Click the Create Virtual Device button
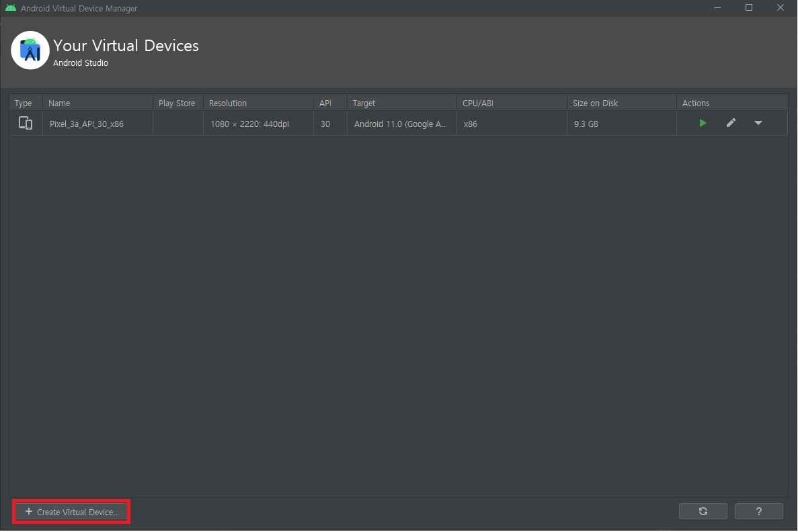 [72, 512]
